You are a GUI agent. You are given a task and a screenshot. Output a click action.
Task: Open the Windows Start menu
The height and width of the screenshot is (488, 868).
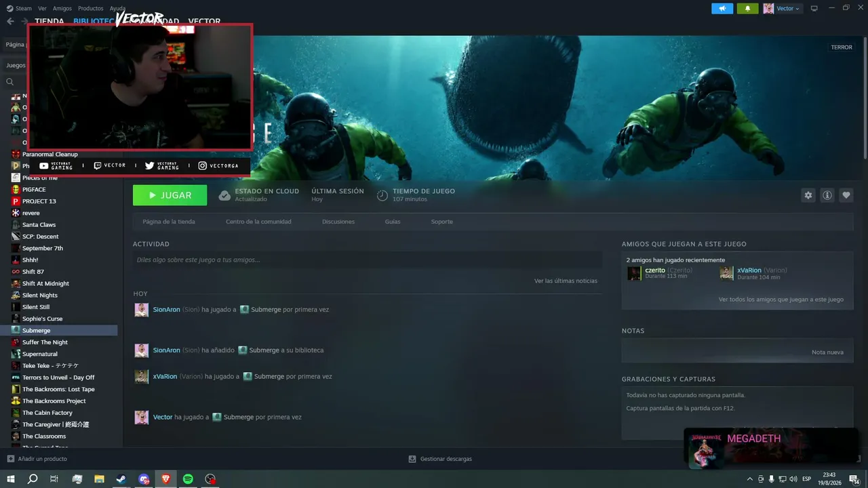(10, 479)
